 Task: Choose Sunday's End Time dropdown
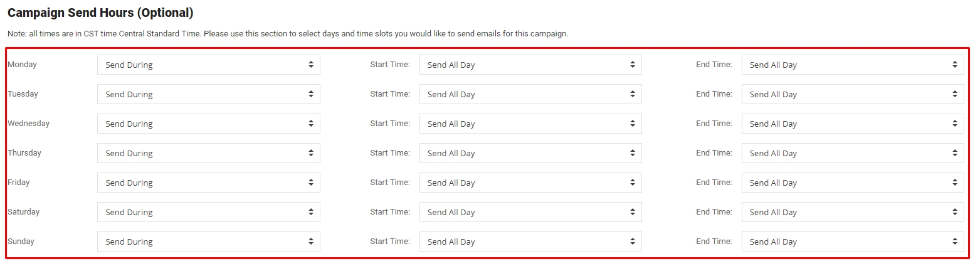(x=853, y=242)
